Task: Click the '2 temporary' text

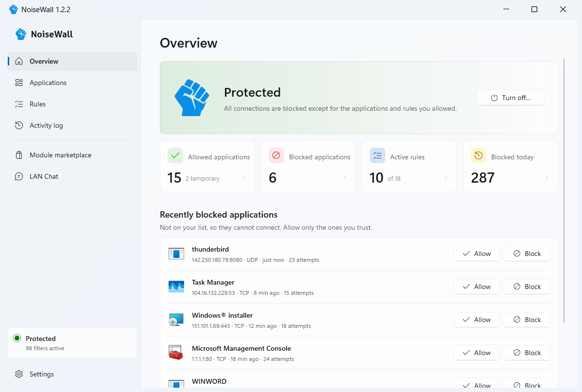Action: click(x=202, y=179)
